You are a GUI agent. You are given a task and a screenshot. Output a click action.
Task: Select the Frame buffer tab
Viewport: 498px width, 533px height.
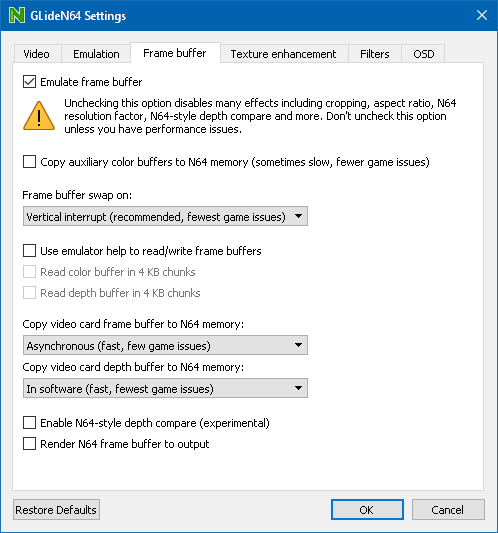click(175, 53)
